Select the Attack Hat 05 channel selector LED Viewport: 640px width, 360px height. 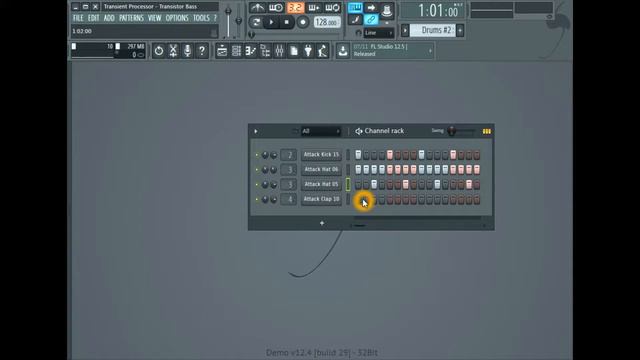pos(348,184)
